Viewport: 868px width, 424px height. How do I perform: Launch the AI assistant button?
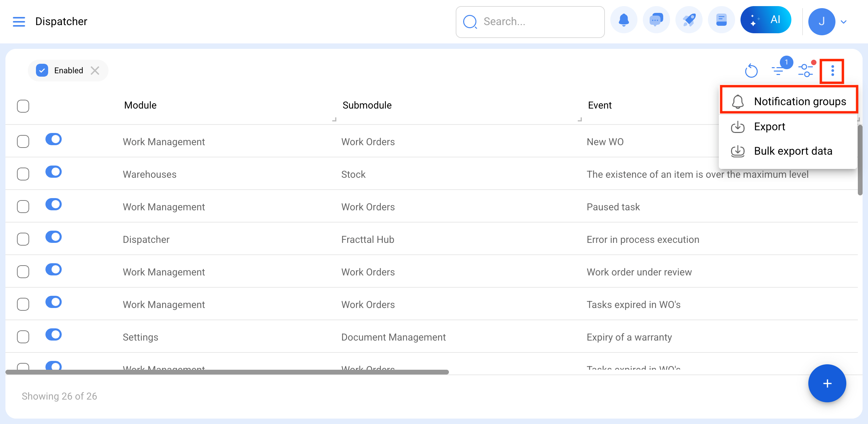pyautogui.click(x=766, y=20)
